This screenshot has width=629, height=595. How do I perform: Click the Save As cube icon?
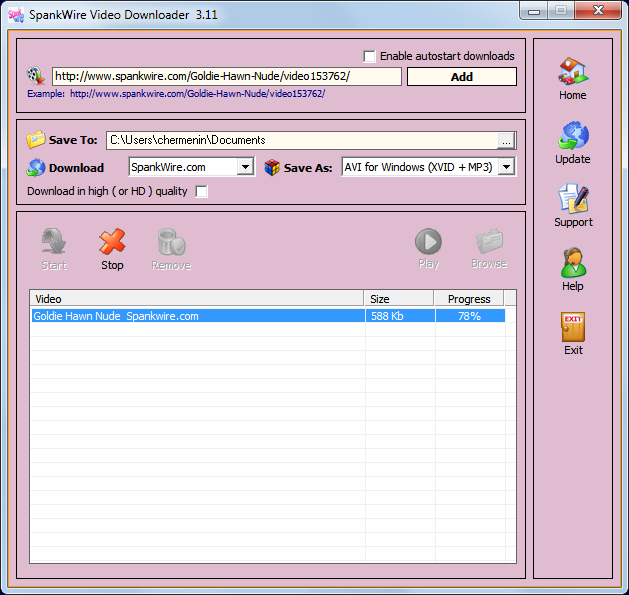pos(272,167)
